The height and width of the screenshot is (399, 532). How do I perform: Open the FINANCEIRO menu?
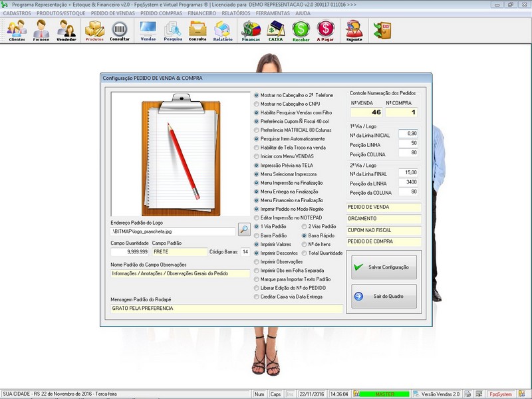(202, 13)
